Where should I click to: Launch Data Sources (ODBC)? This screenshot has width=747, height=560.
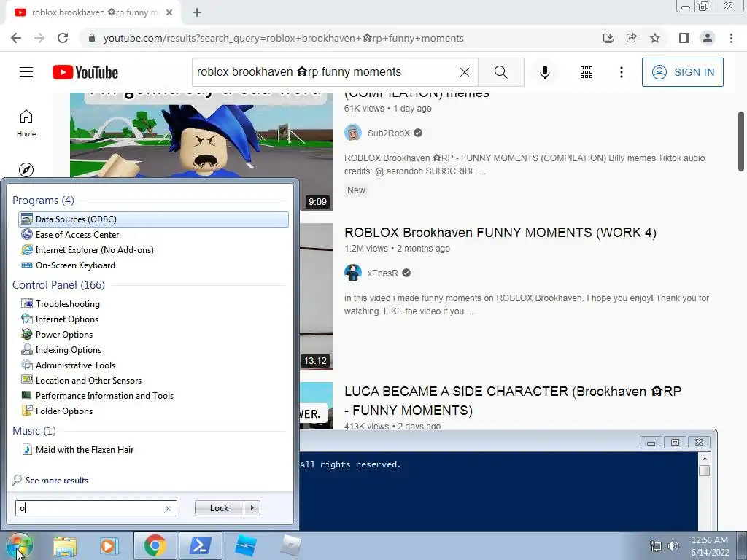tap(153, 219)
